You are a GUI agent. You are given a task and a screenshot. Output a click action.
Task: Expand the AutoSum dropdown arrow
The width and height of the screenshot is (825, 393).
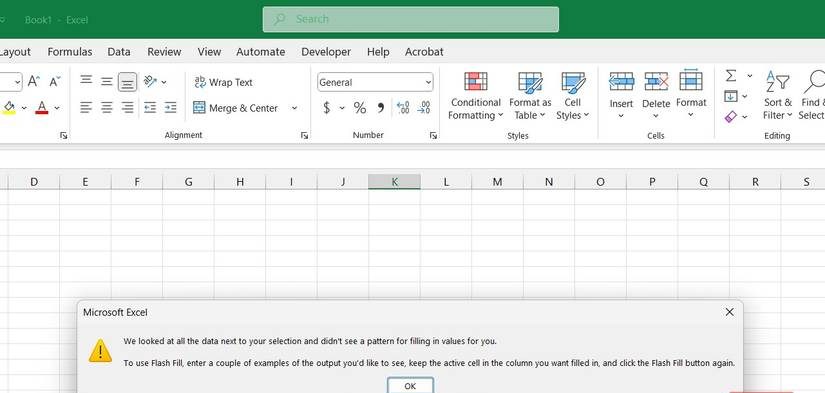[x=750, y=76]
